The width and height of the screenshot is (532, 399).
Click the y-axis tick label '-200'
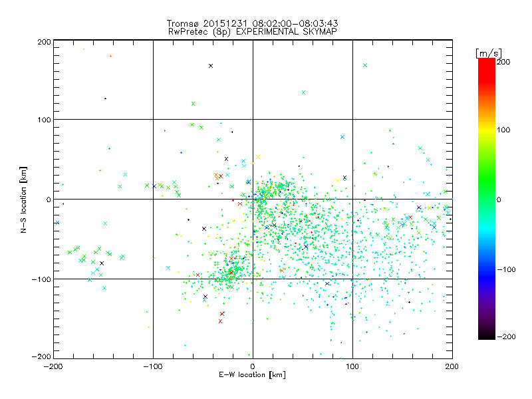point(41,356)
